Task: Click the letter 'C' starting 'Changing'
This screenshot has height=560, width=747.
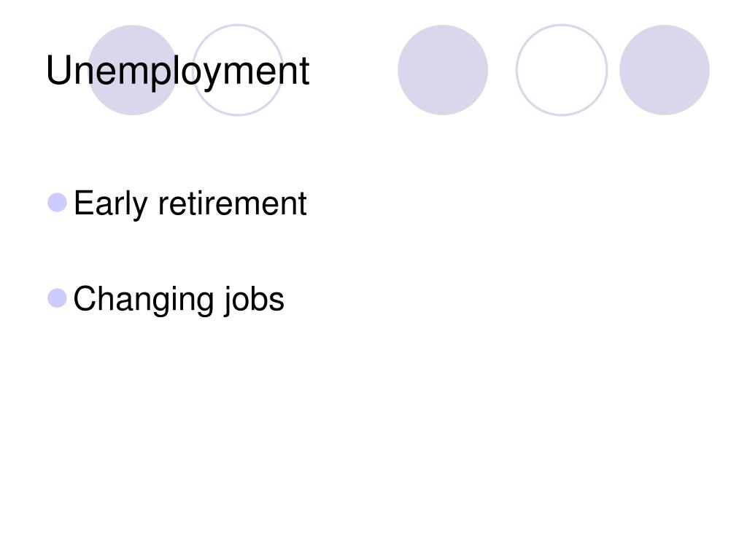Action: [x=85, y=298]
